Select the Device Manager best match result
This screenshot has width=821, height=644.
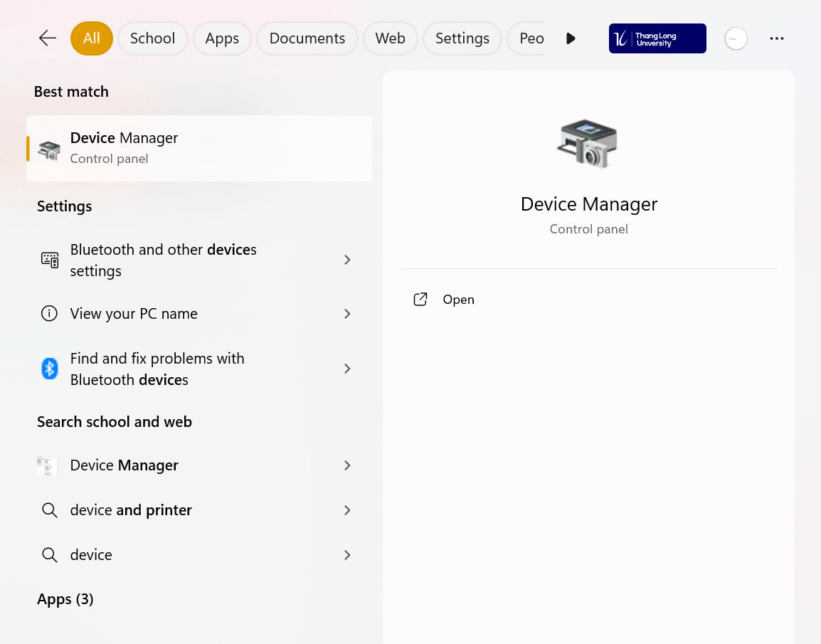pyautogui.click(x=199, y=148)
